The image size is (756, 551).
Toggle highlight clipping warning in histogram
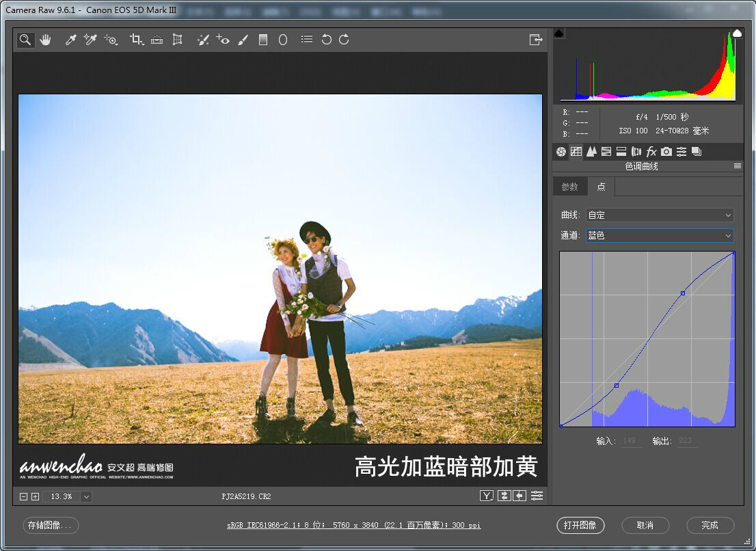[737, 33]
